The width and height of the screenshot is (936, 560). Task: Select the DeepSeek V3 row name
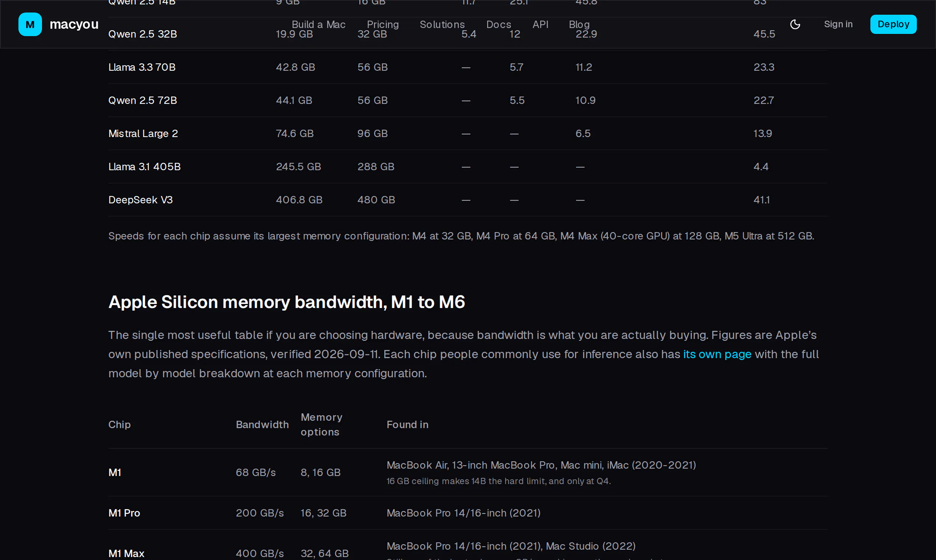(x=140, y=200)
